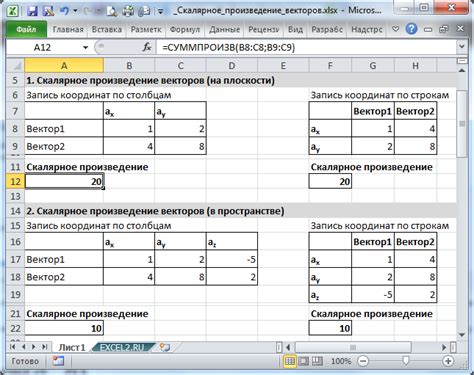Click the Select All corner of the grid
This screenshot has height=375, width=474.
tap(15, 66)
